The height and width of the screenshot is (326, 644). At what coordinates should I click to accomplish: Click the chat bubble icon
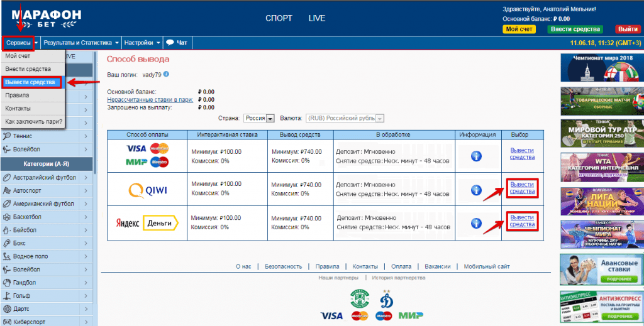pos(170,42)
